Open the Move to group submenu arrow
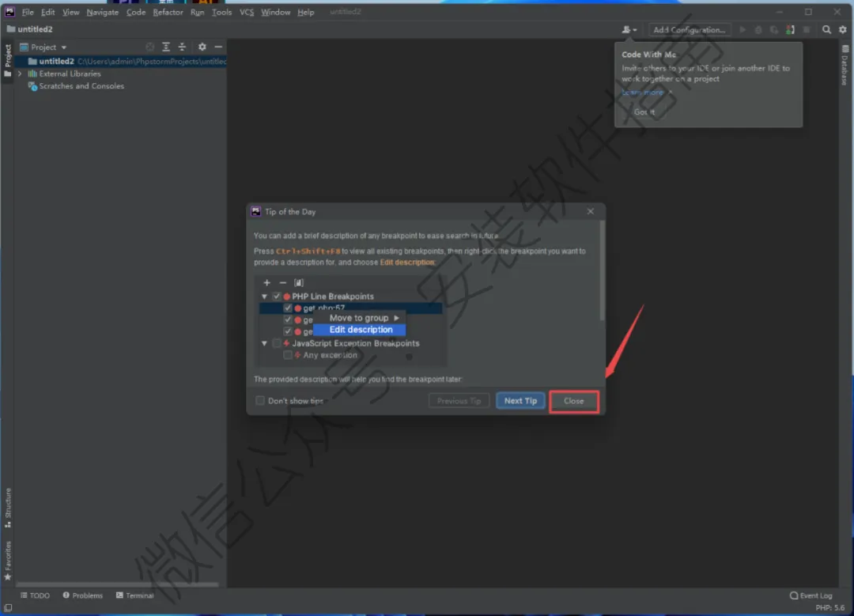Viewport: 854px width, 616px height. pos(396,318)
